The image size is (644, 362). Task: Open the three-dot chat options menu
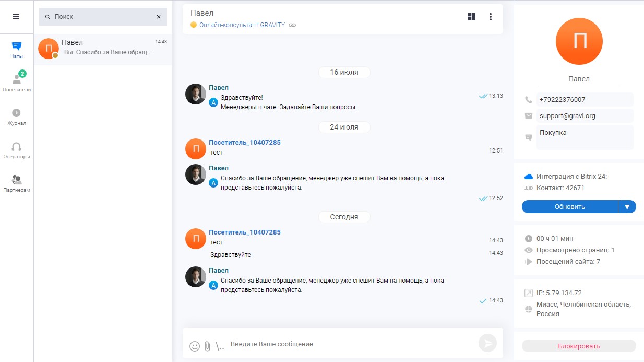[x=491, y=17]
